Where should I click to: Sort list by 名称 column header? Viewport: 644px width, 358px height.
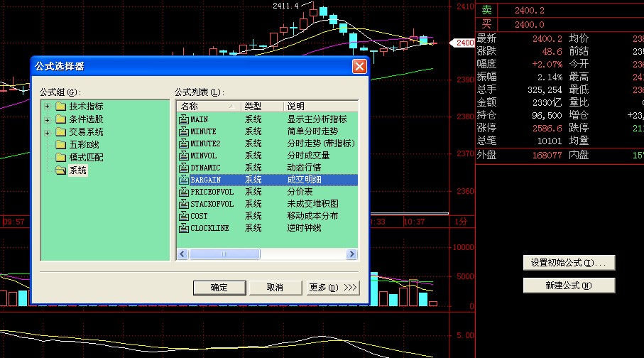click(208, 106)
